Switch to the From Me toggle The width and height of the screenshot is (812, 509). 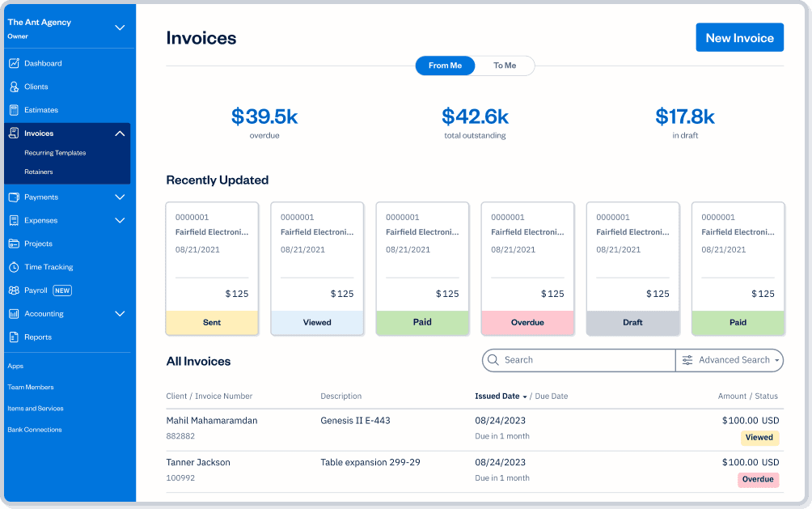tap(445, 66)
